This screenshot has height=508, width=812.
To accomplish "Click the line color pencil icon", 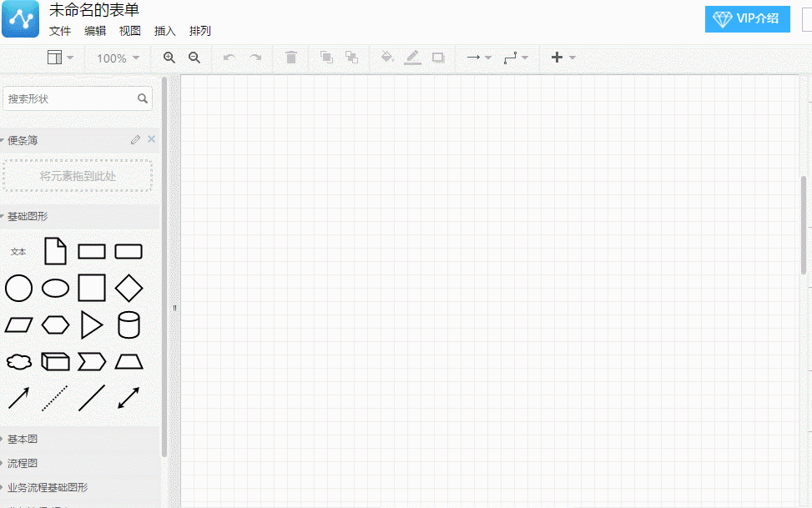I will pos(412,58).
